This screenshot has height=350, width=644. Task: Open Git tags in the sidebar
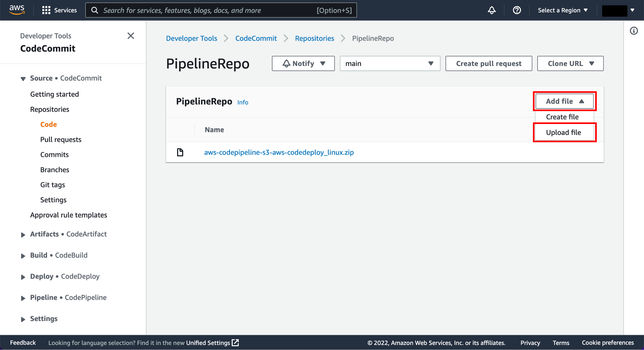click(x=53, y=185)
